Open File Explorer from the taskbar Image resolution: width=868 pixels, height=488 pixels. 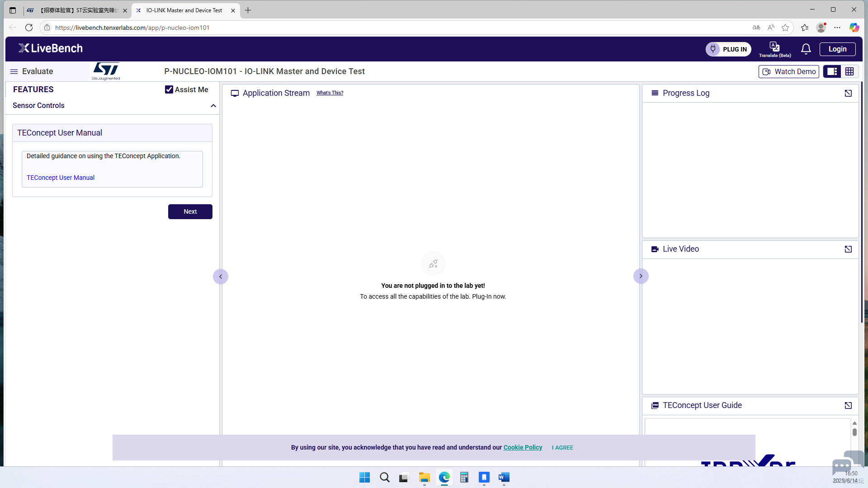coord(424,478)
